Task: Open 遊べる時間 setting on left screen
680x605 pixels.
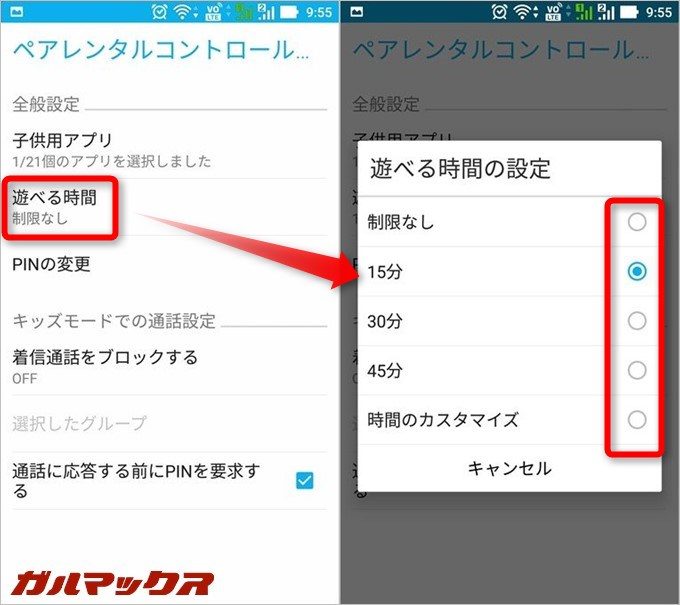Action: [x=170, y=207]
